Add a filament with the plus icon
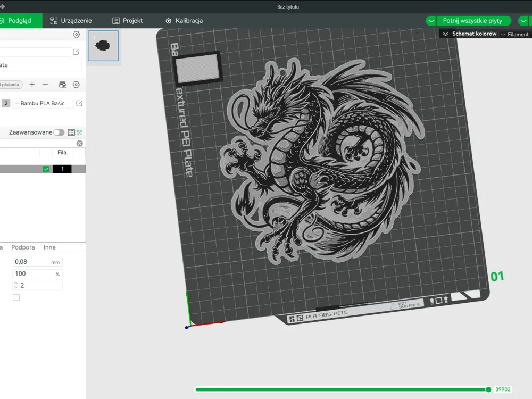532x399 pixels. point(32,85)
